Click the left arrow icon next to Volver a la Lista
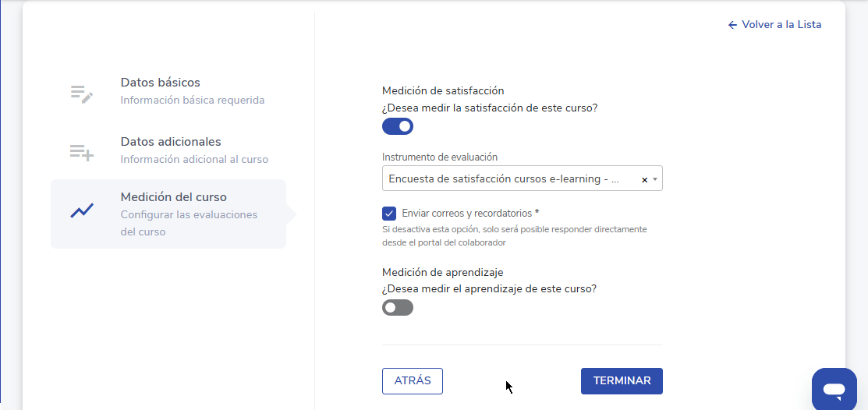 pos(732,25)
